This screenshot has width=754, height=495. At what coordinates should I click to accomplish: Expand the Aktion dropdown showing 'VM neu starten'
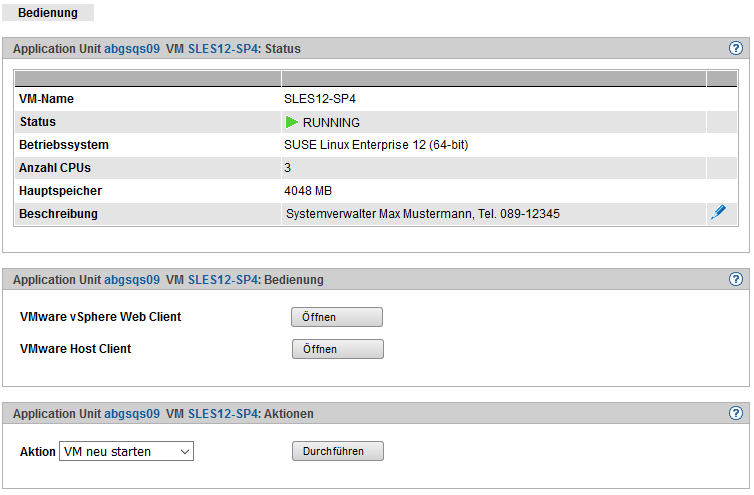(x=126, y=452)
